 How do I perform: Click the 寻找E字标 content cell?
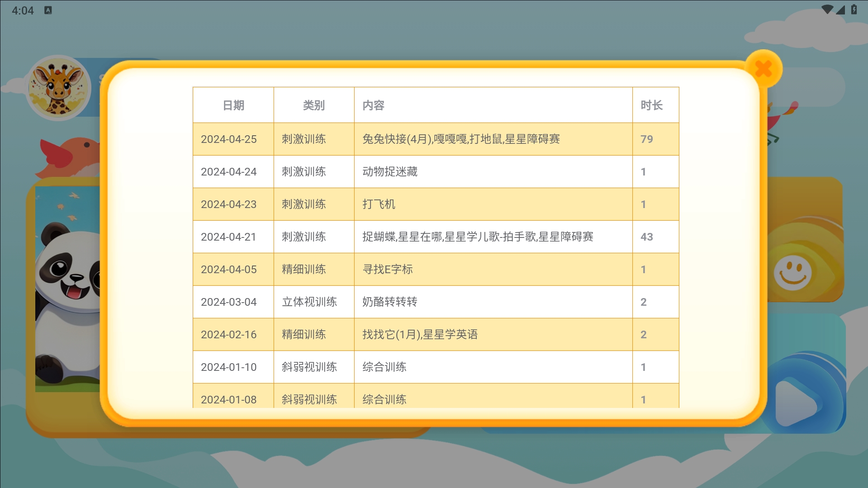[x=388, y=270]
